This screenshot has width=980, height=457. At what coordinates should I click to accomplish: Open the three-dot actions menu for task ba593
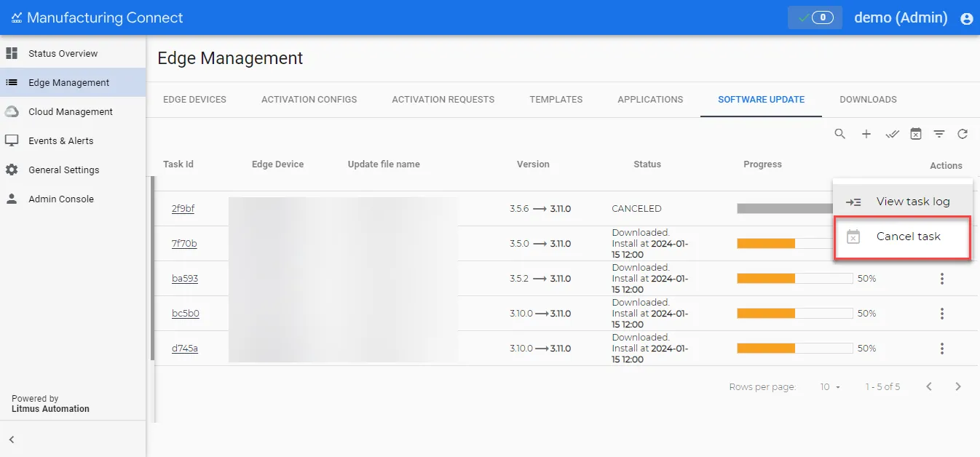(x=942, y=279)
